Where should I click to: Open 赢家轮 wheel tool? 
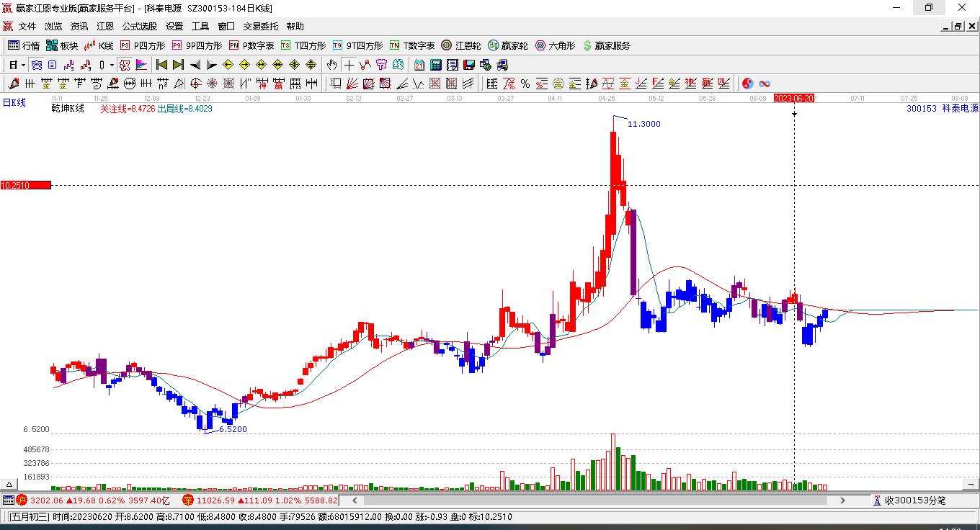pyautogui.click(x=508, y=45)
